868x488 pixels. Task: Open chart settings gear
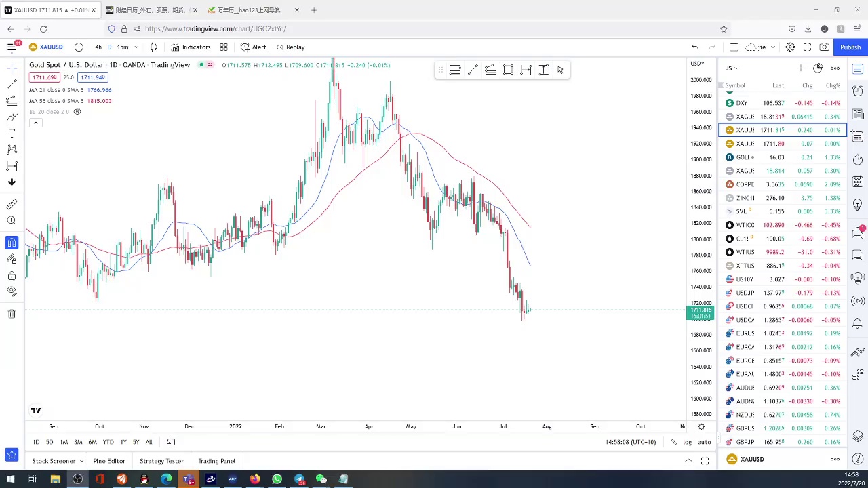click(x=790, y=47)
